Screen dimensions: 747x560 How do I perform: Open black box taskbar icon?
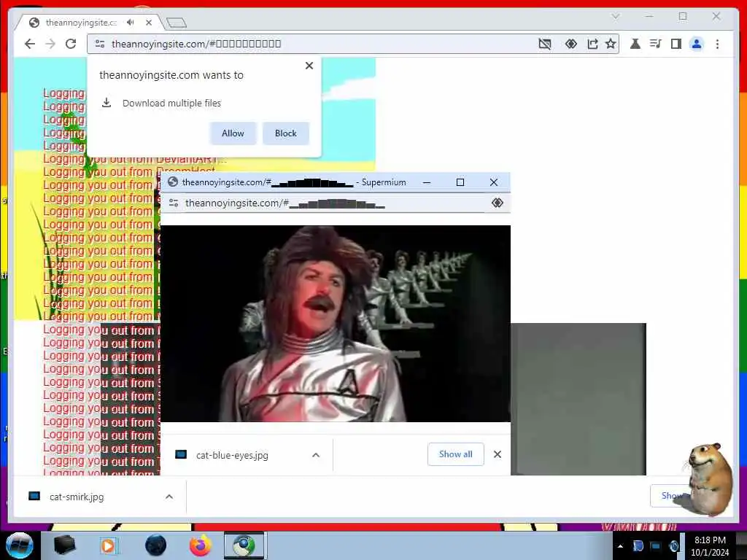pyautogui.click(x=65, y=545)
